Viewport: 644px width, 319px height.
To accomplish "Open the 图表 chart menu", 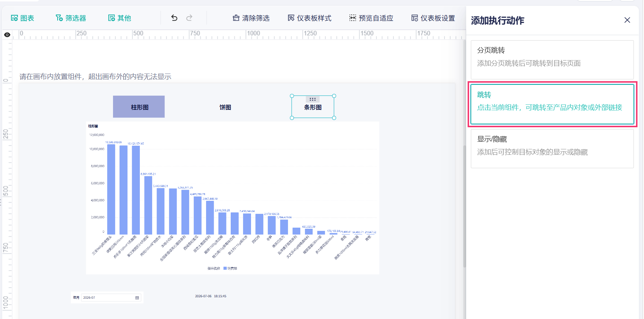I will [22, 18].
